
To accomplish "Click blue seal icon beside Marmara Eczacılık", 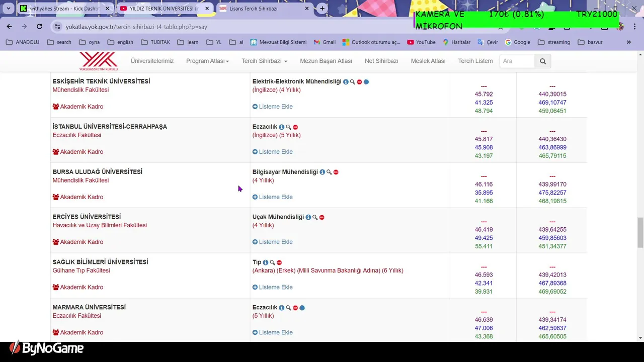I will pyautogui.click(x=302, y=308).
